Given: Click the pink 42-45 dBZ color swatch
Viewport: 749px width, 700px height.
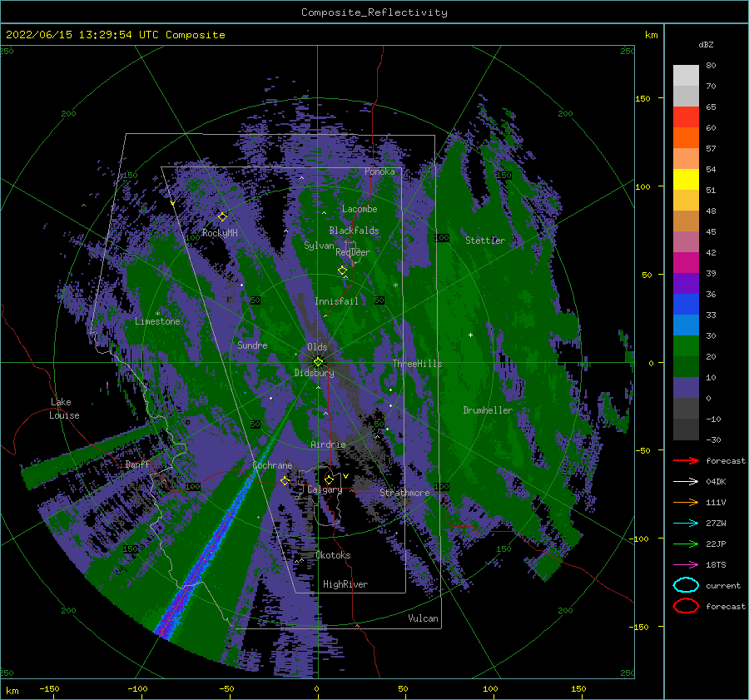Looking at the screenshot, I should pyautogui.click(x=686, y=241).
